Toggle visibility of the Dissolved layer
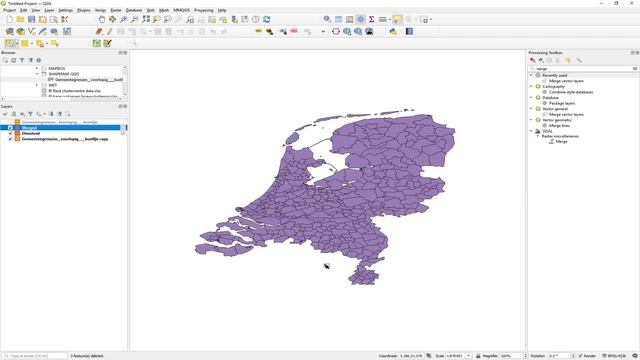The height and width of the screenshot is (360, 640). click(11, 133)
